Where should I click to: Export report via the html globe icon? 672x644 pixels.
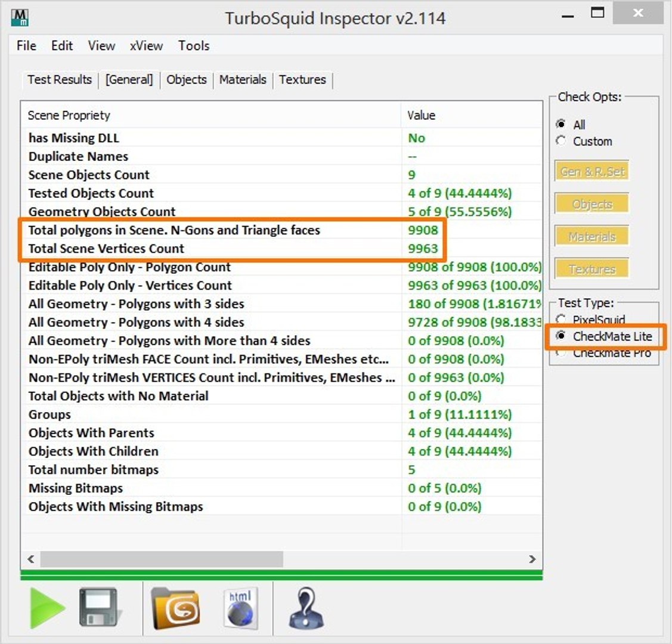point(241,608)
